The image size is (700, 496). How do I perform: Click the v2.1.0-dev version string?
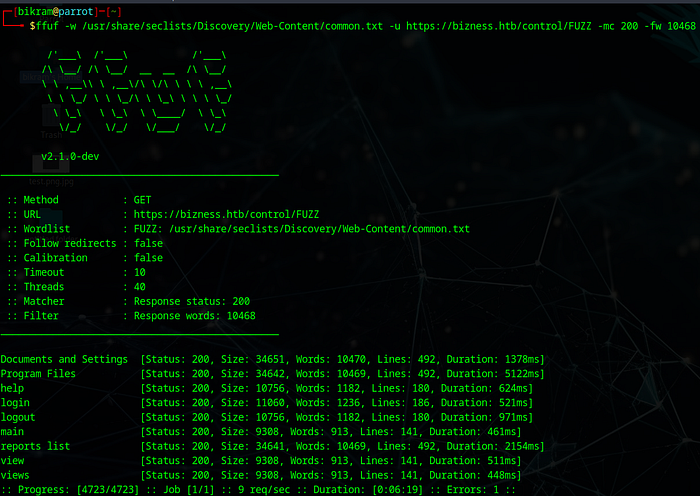pyautogui.click(x=70, y=156)
